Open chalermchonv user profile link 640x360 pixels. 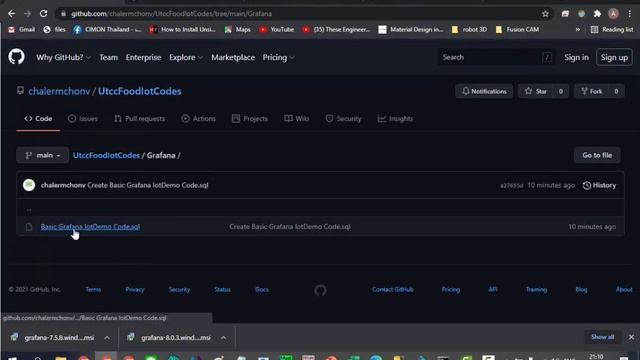click(59, 91)
